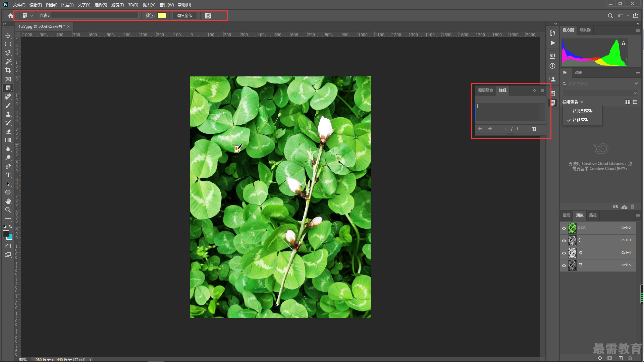Select the Ellipse shape tool

[x=8, y=192]
